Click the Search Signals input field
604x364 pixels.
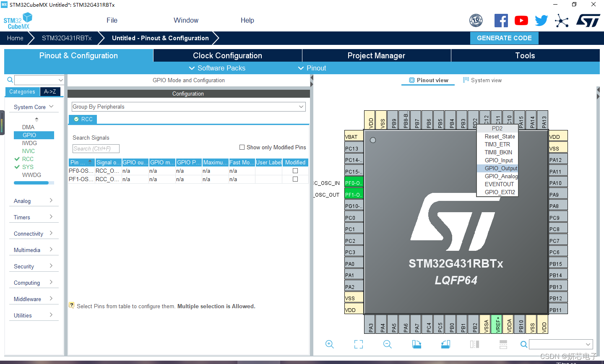pyautogui.click(x=96, y=148)
